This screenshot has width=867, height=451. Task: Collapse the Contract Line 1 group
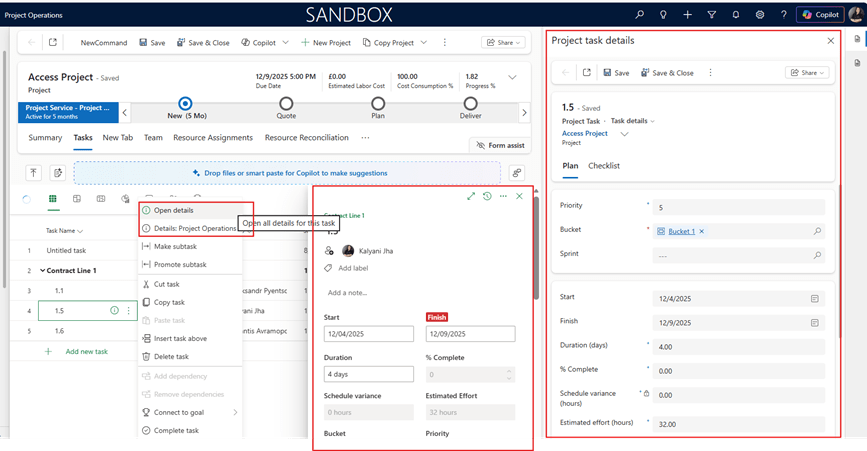click(x=43, y=271)
